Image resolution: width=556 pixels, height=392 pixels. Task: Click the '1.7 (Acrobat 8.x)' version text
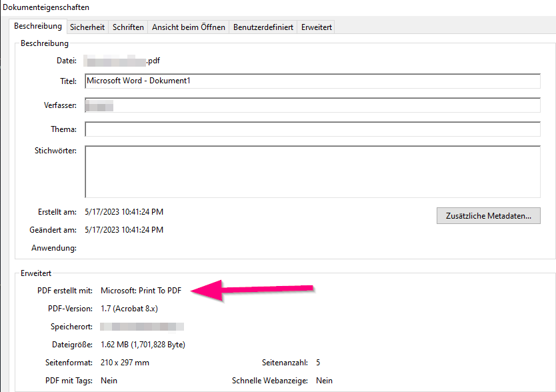(x=129, y=309)
